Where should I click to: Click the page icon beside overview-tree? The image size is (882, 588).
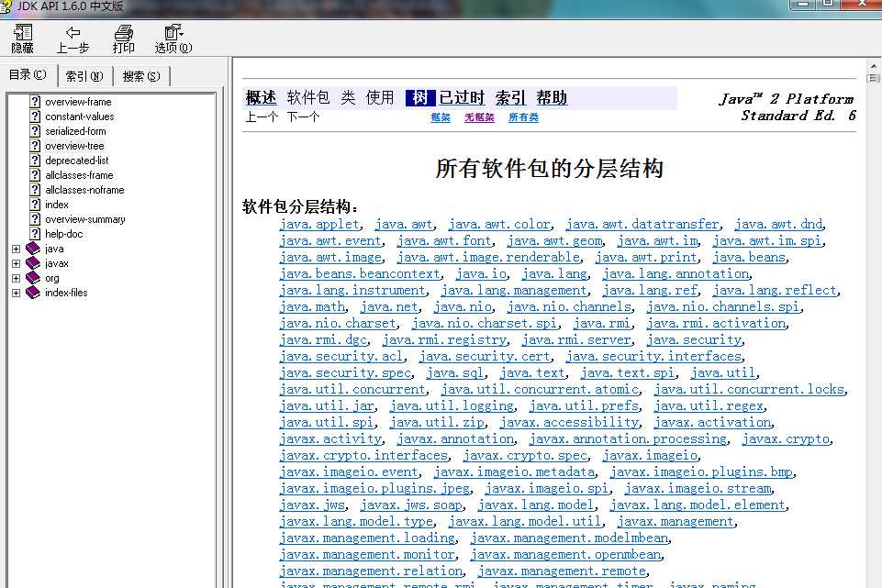(35, 145)
